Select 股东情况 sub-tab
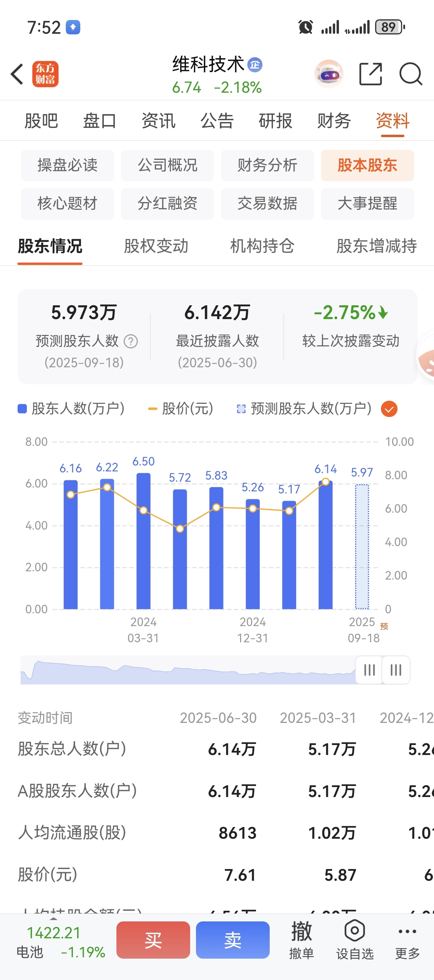Viewport: 434px width, 980px height. [50, 246]
